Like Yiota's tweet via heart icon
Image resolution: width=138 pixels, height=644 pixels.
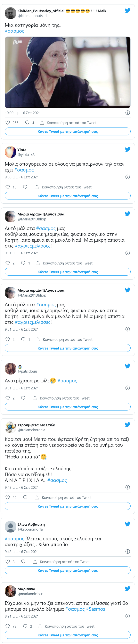tap(8, 187)
